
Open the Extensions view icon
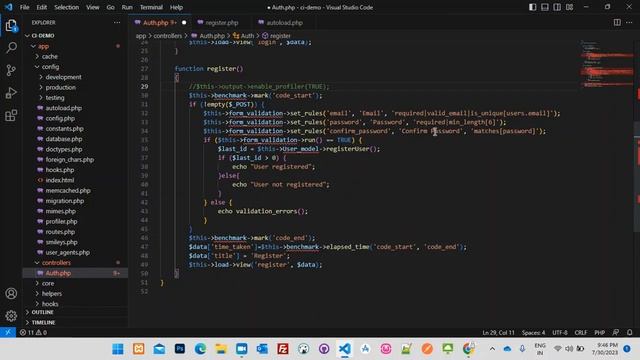[x=11, y=116]
